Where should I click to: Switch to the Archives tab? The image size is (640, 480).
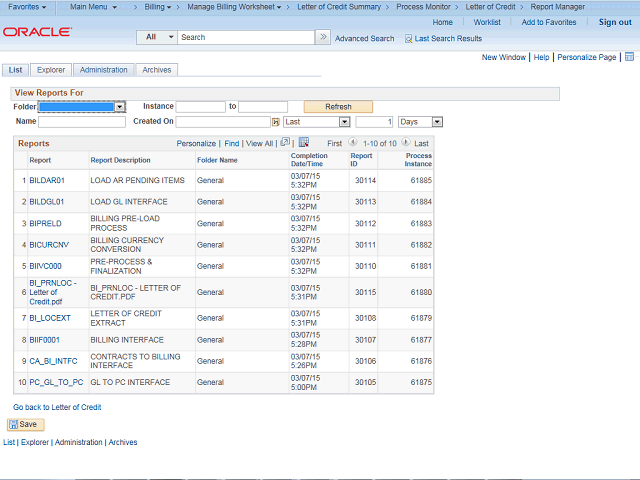tap(156, 70)
